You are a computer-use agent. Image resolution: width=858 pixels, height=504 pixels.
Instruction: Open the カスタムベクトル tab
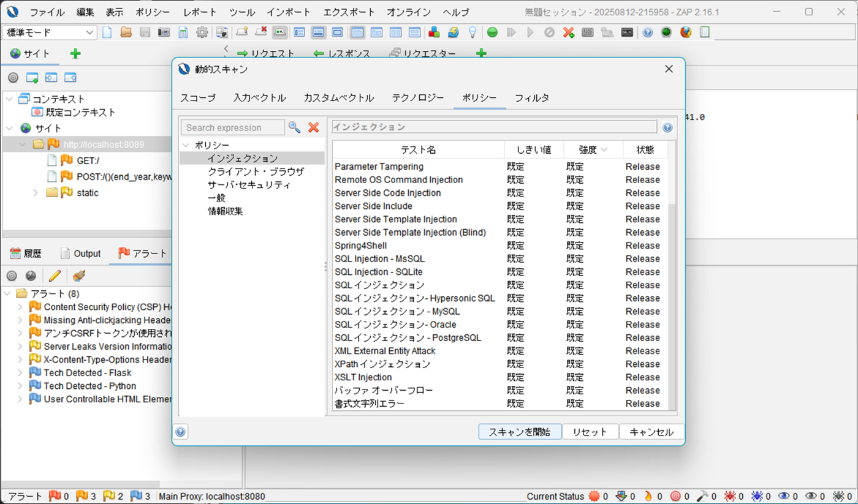(339, 98)
